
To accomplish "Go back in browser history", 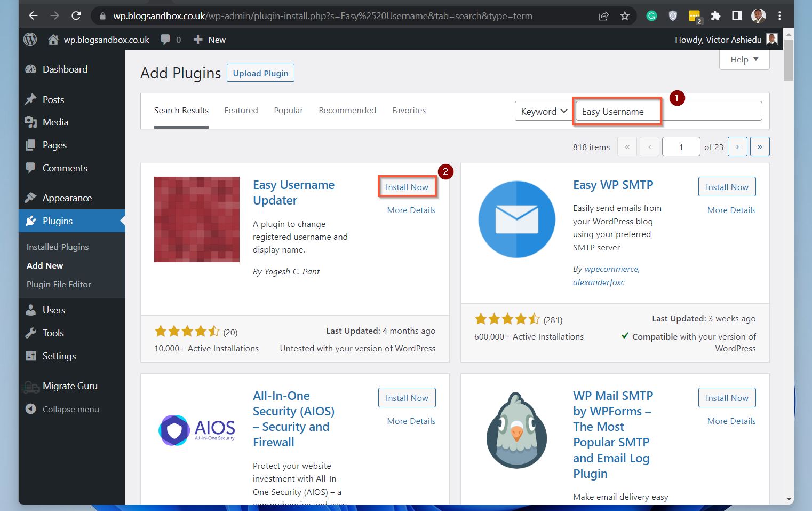I will (33, 16).
